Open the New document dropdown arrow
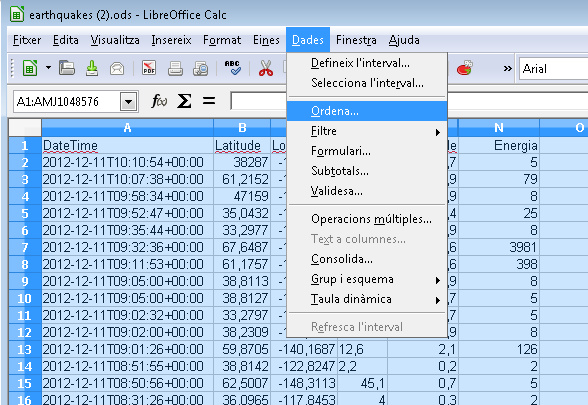The image size is (588, 405). point(48,68)
